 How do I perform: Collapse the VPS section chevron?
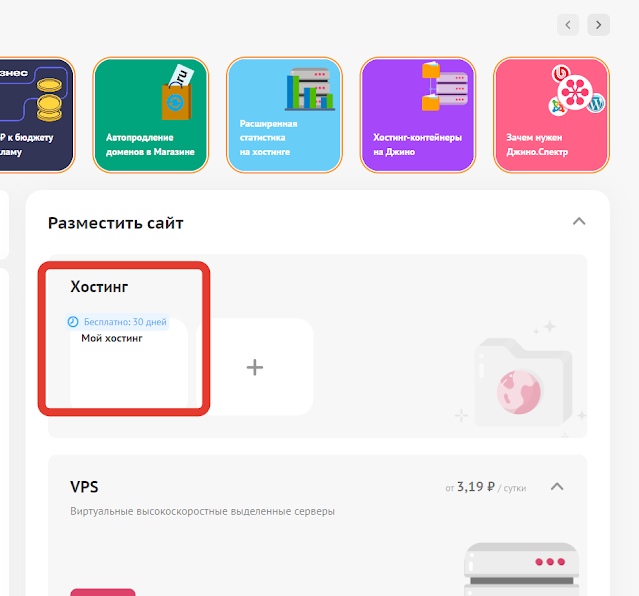click(557, 487)
